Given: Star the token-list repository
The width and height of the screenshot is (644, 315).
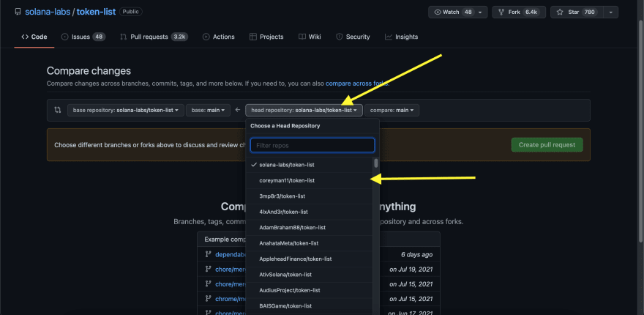Looking at the screenshot, I should [x=577, y=12].
